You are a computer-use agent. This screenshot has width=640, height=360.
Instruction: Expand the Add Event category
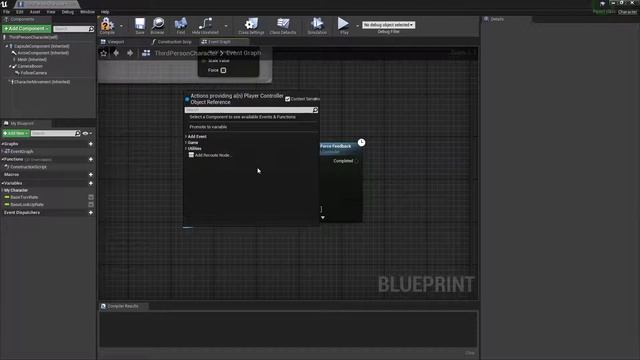click(186, 136)
